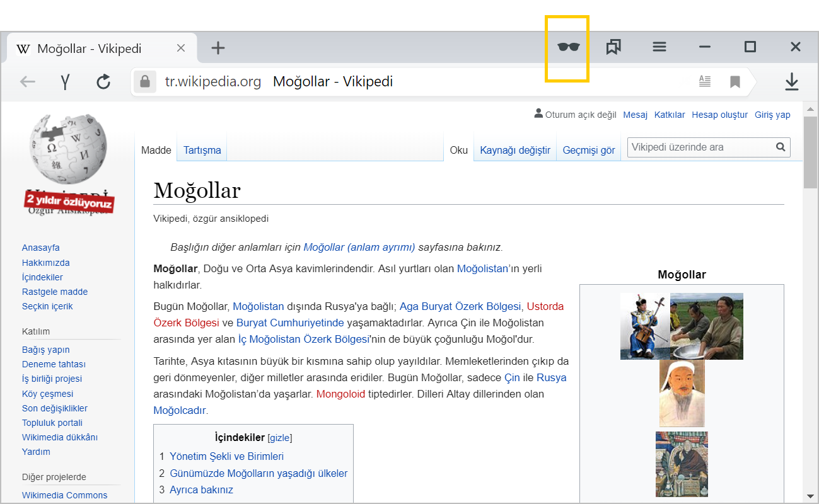Switch to the Tartışma tab
The image size is (819, 504).
(202, 150)
